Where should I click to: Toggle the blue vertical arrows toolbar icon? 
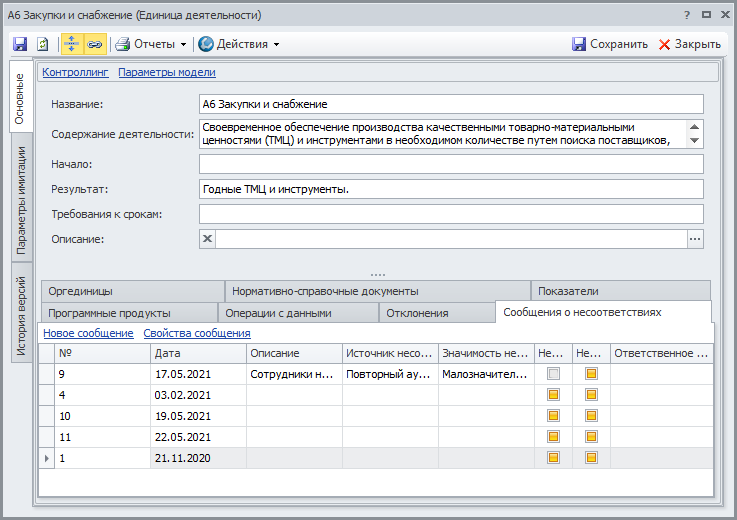coord(72,44)
